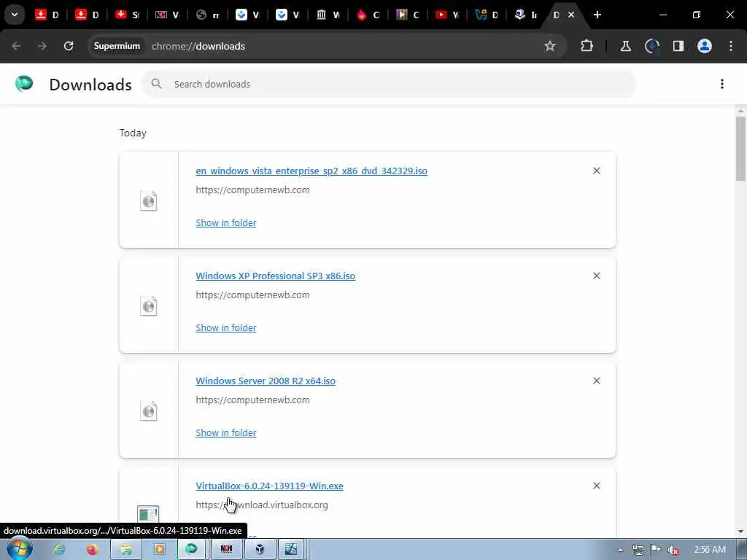Remove Vista enterprise iso from list

pyautogui.click(x=597, y=171)
